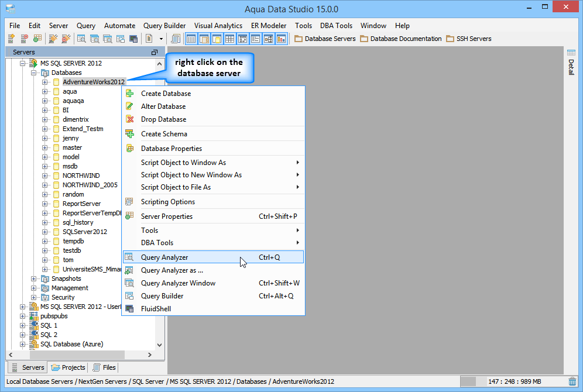Click the Query Builder toolbar icon

point(121,38)
